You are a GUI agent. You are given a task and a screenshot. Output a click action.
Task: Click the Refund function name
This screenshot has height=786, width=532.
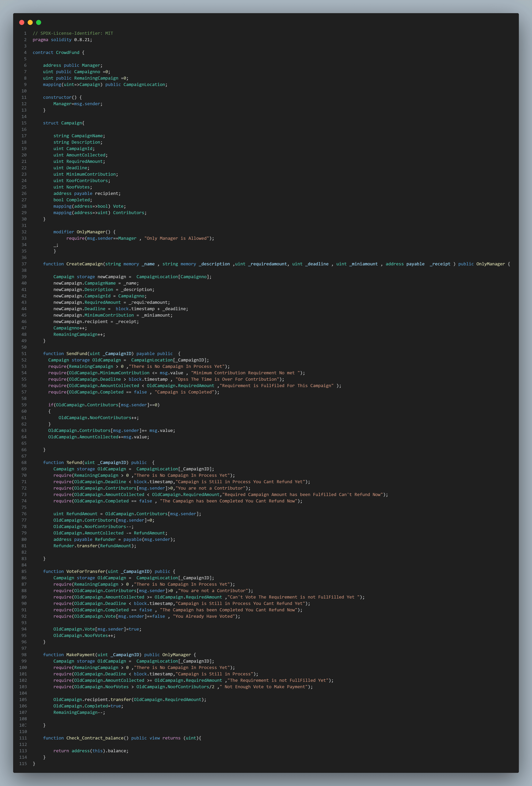tap(74, 462)
